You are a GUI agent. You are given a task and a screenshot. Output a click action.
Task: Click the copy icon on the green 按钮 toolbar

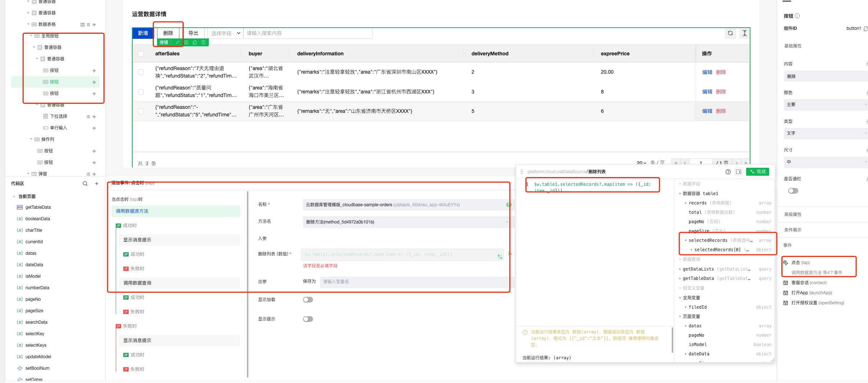point(195,42)
